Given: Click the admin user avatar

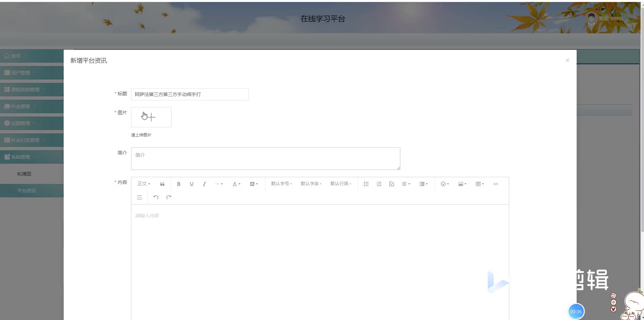Looking at the screenshot, I should (x=591, y=18).
